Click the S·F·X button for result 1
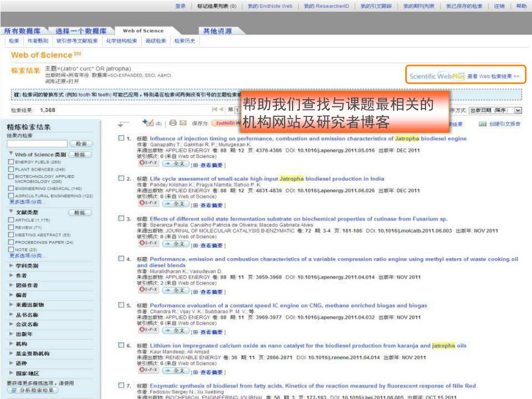The image size is (532, 399). pyautogui.click(x=148, y=163)
